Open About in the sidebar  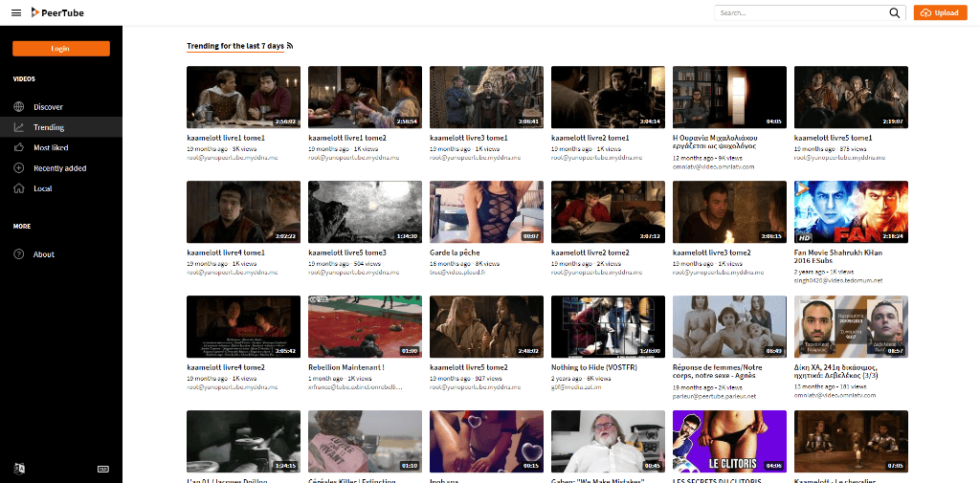(61, 254)
